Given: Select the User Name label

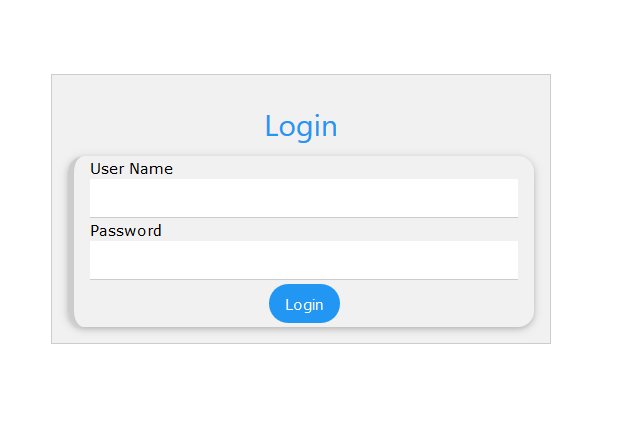Looking at the screenshot, I should click(x=131, y=169).
